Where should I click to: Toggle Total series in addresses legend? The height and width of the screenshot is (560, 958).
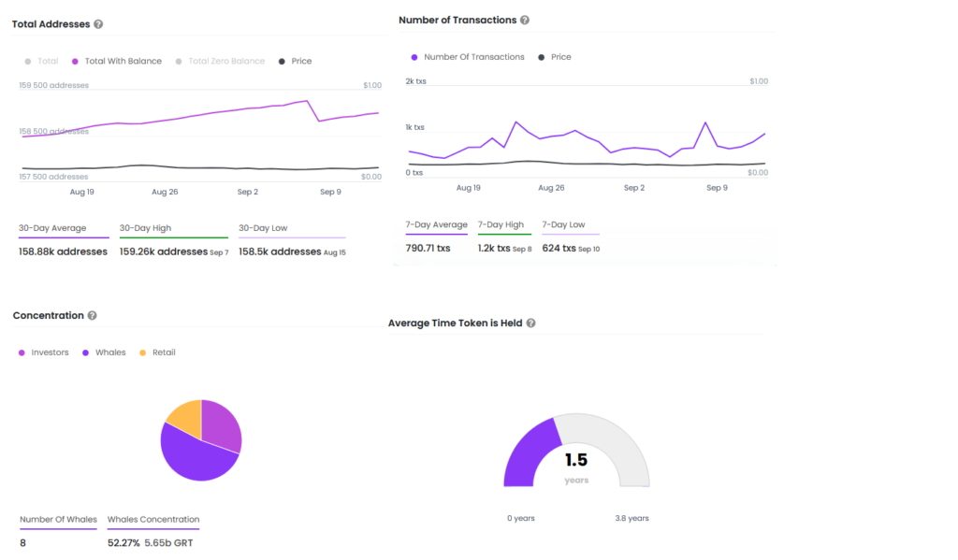pos(41,61)
